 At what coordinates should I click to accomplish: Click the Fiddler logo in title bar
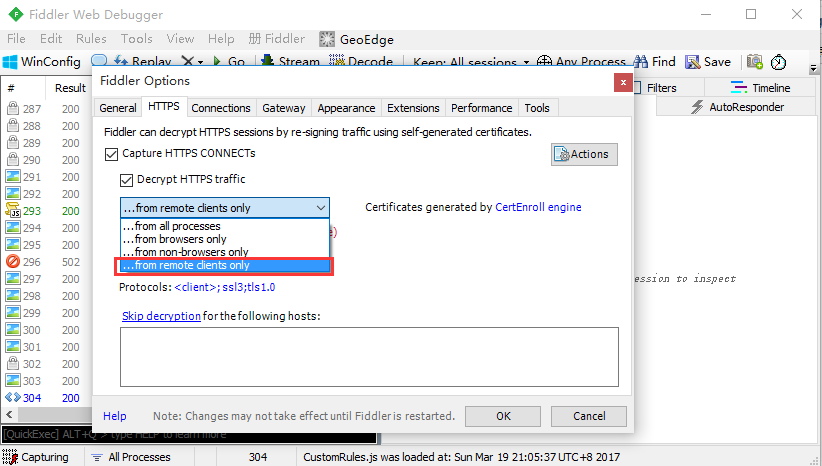pyautogui.click(x=16, y=14)
